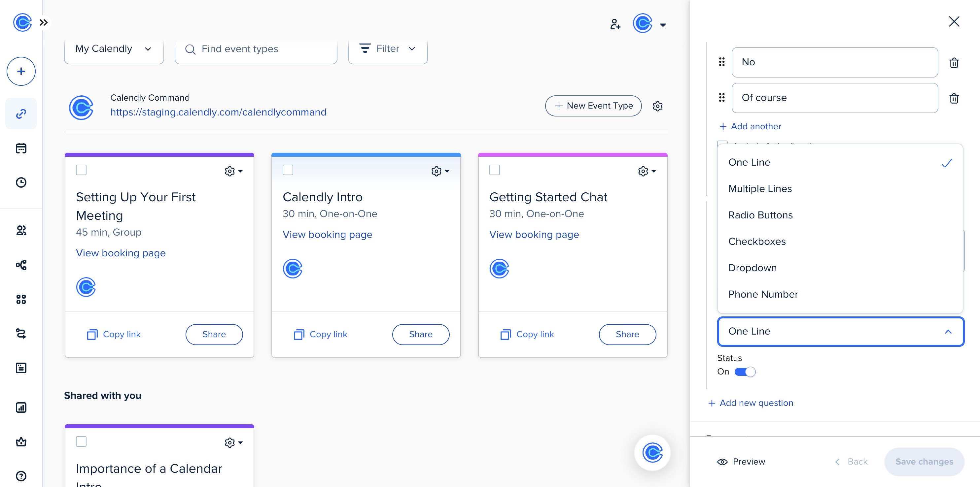Choose Radio Buttons answer type

pyautogui.click(x=840, y=215)
